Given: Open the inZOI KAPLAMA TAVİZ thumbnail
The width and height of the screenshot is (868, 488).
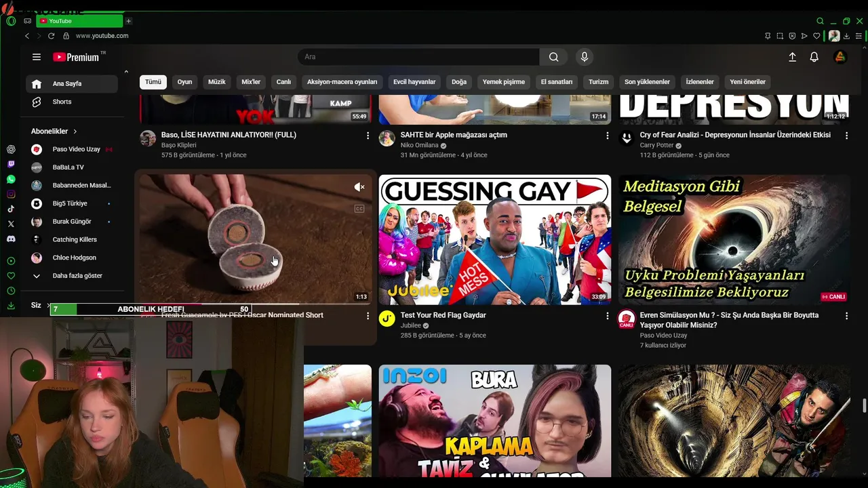Looking at the screenshot, I should pyautogui.click(x=495, y=421).
